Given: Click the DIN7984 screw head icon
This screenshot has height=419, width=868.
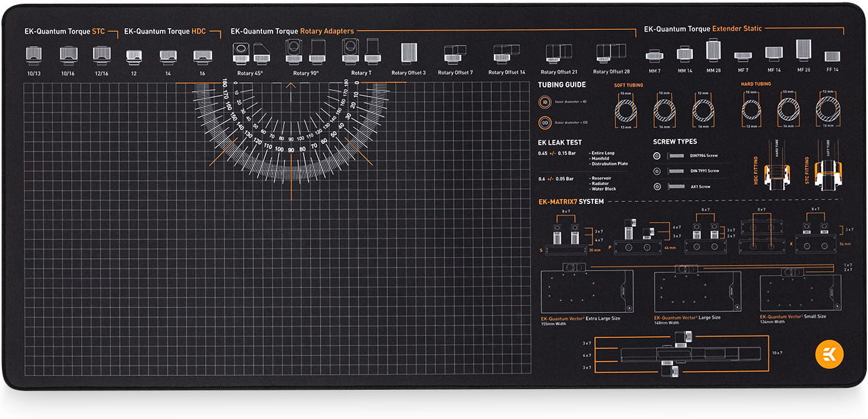Looking at the screenshot, I should 657,156.
